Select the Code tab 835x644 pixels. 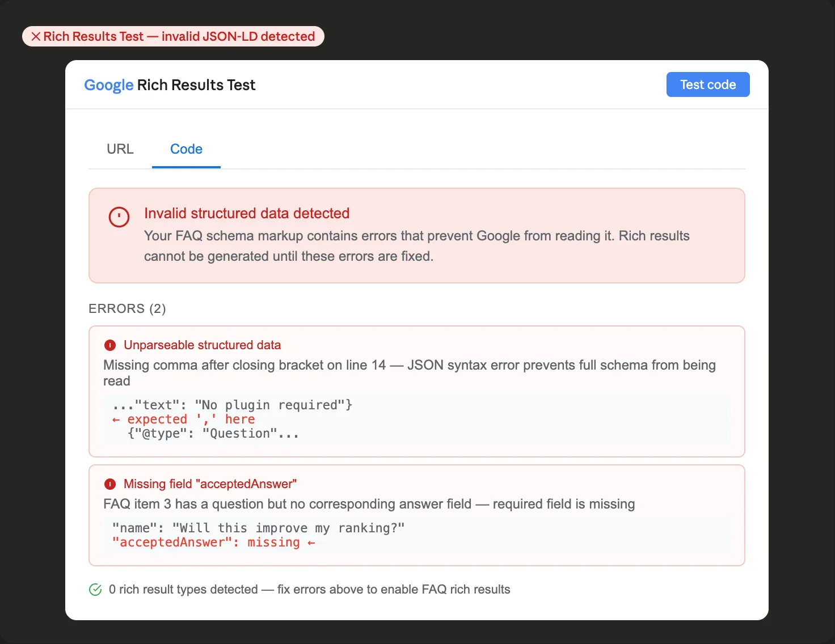point(186,149)
